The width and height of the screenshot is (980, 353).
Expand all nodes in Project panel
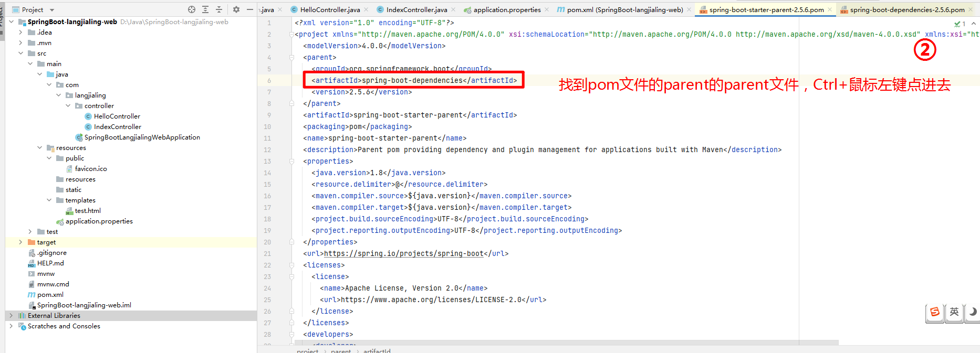[205, 9]
